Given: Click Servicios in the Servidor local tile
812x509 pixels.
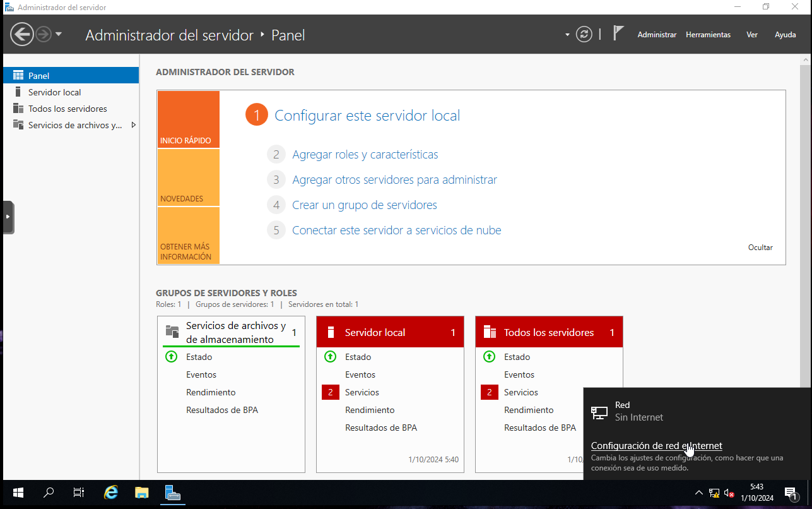Looking at the screenshot, I should pyautogui.click(x=362, y=392).
